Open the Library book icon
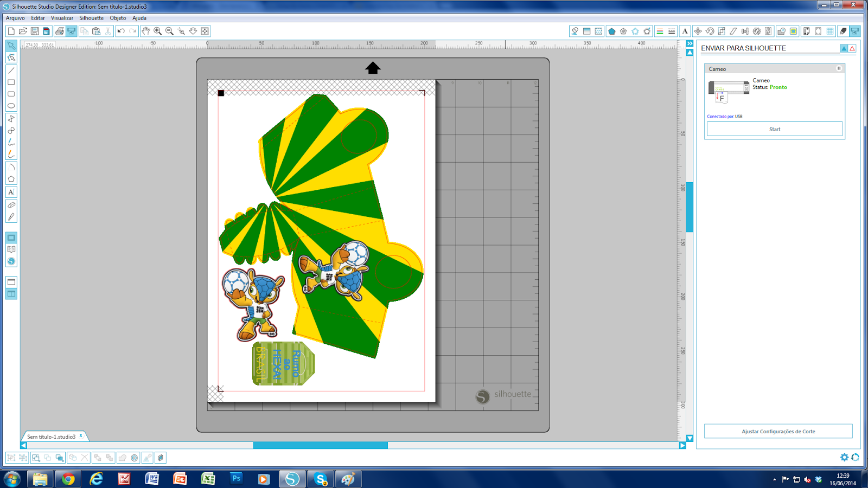Screen dimensions: 868x488 pos(11,249)
